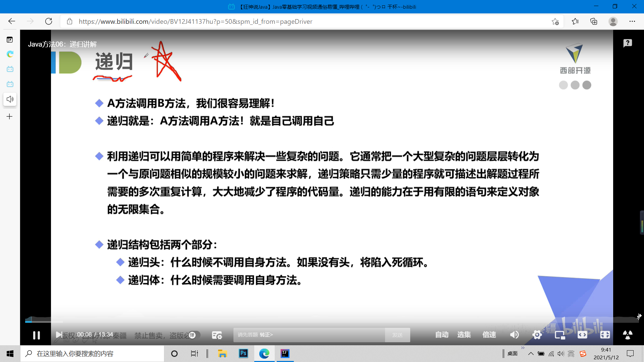Open the browser Collections icon

pyautogui.click(x=594, y=21)
